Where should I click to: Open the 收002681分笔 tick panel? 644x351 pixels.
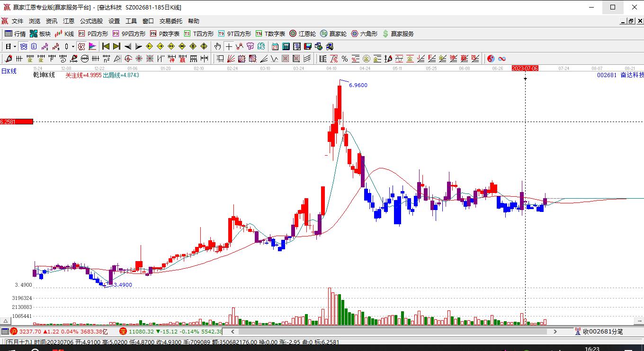point(599,332)
